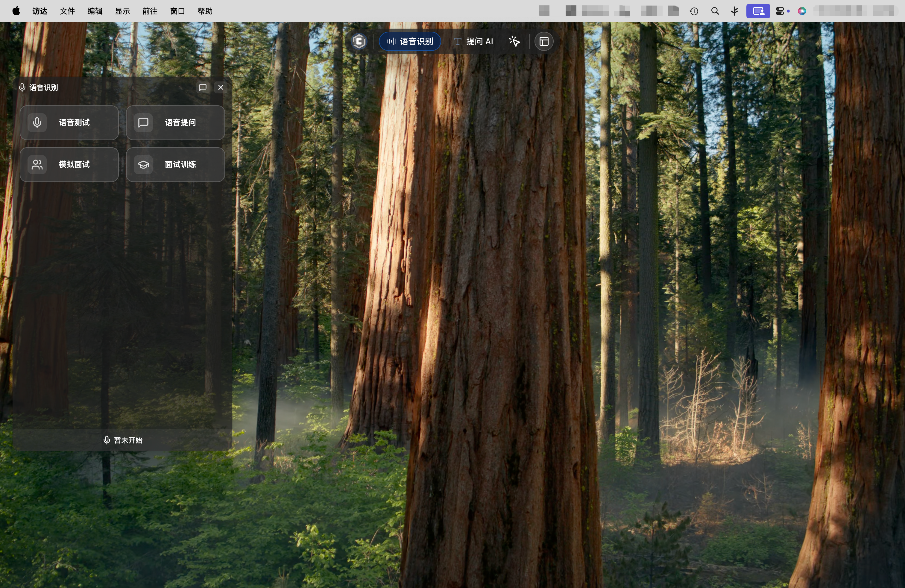This screenshot has height=588, width=905.
Task: Click the purple screen sharing menu icon
Action: (758, 11)
